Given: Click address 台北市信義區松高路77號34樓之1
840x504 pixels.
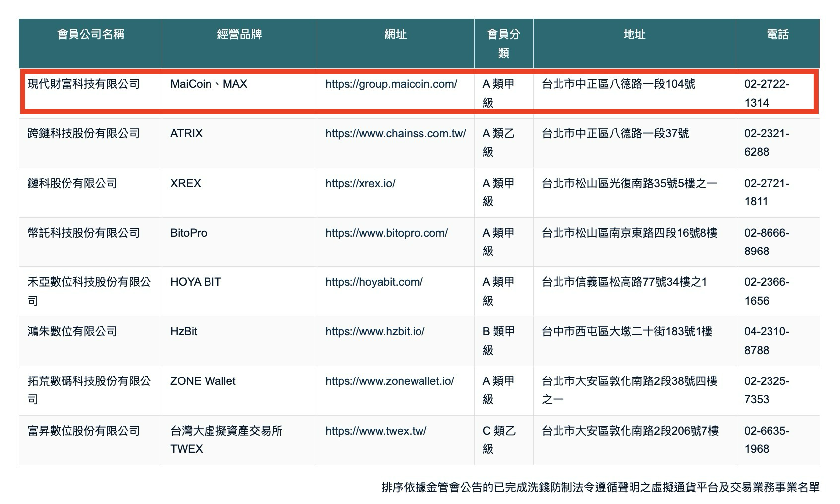Looking at the screenshot, I should (625, 282).
